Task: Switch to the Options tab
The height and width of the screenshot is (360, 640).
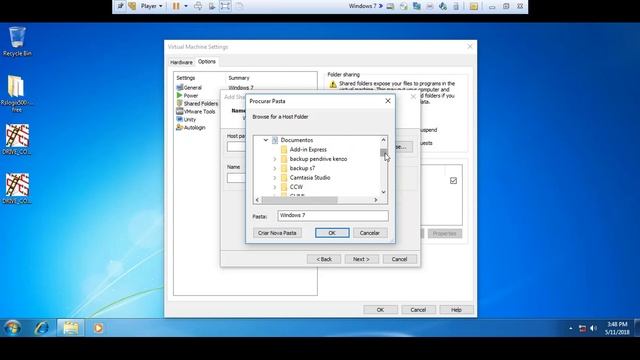Action: pyautogui.click(x=207, y=62)
